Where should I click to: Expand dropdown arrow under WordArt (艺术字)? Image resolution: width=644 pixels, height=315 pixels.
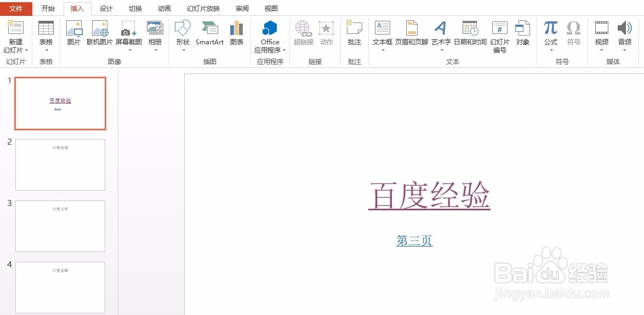tap(442, 50)
